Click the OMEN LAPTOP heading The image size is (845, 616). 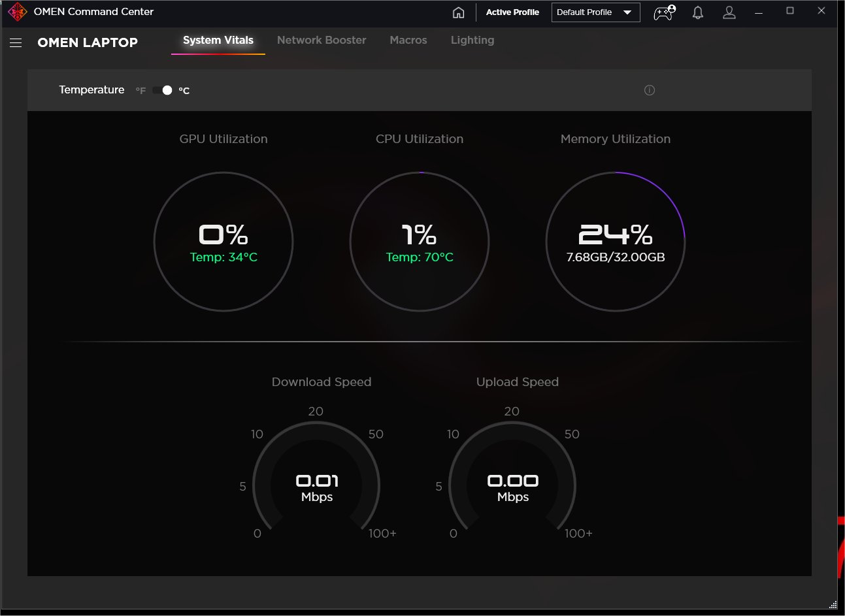[x=88, y=42]
